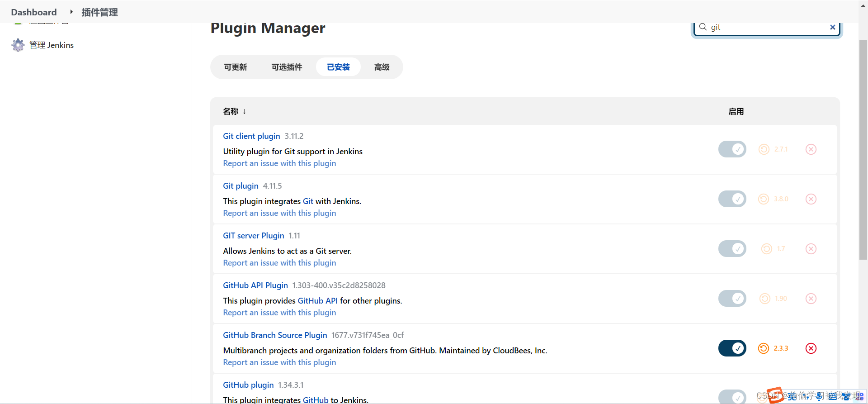Open Git client plugin link
868x404 pixels.
click(251, 136)
